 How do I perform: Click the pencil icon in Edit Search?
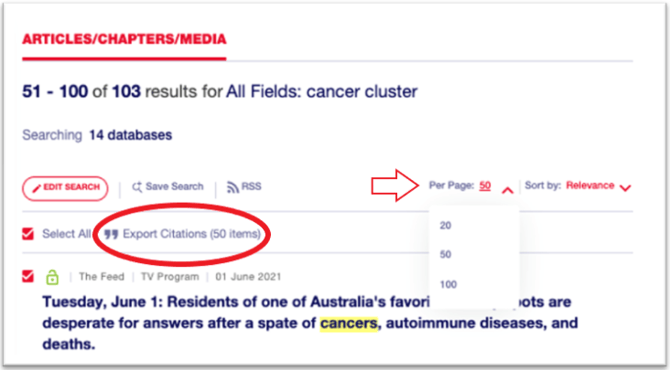point(36,188)
